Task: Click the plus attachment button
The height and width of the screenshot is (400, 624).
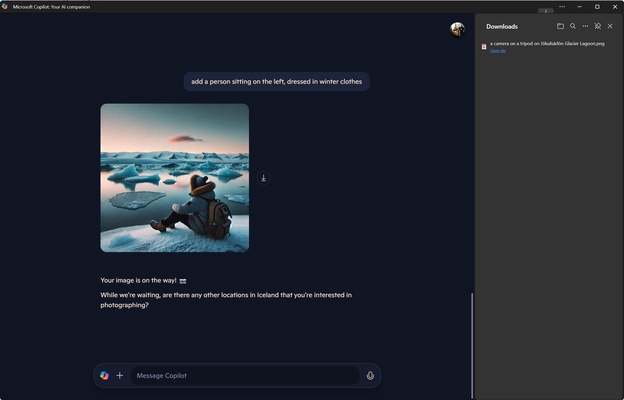Action: 119,375
